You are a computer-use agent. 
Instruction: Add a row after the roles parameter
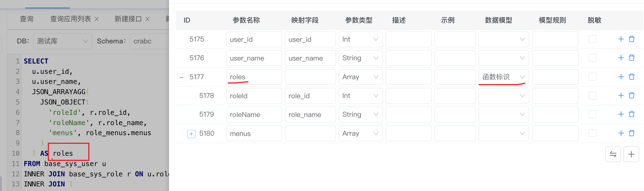[621, 77]
